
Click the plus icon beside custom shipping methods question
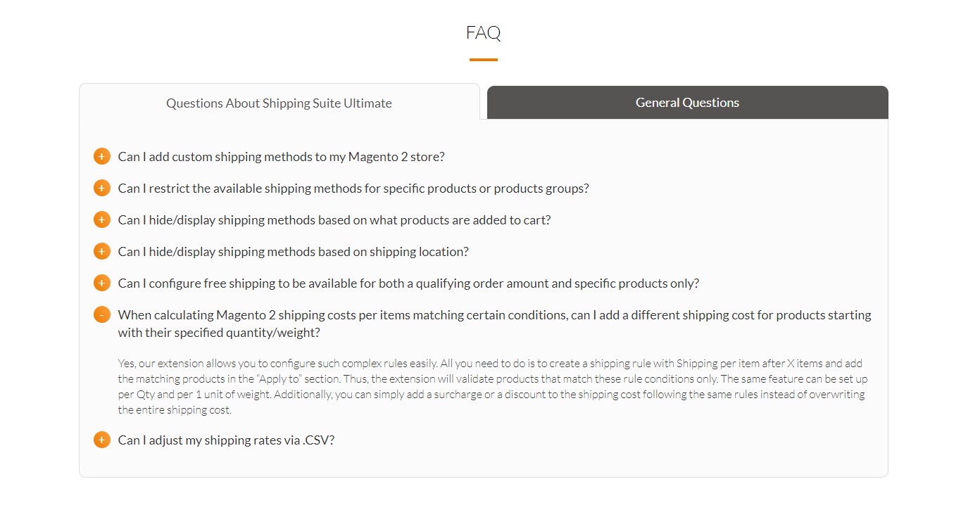coord(102,156)
